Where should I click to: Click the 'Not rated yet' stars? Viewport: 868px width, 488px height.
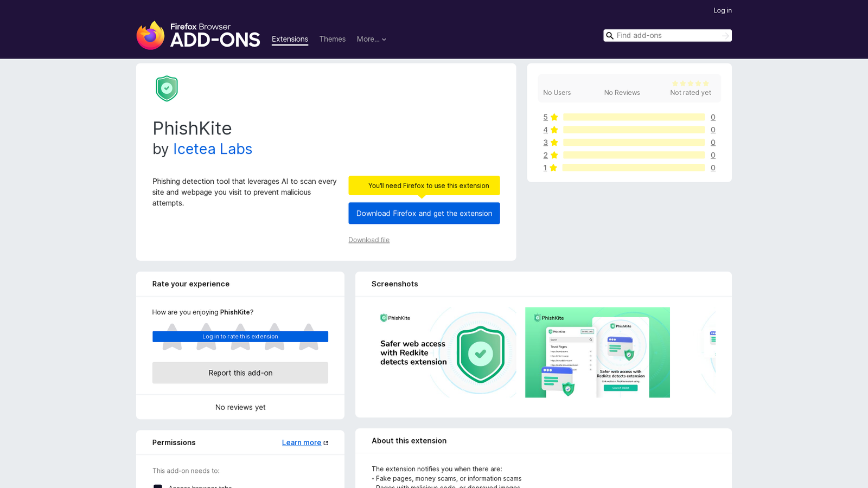(691, 84)
